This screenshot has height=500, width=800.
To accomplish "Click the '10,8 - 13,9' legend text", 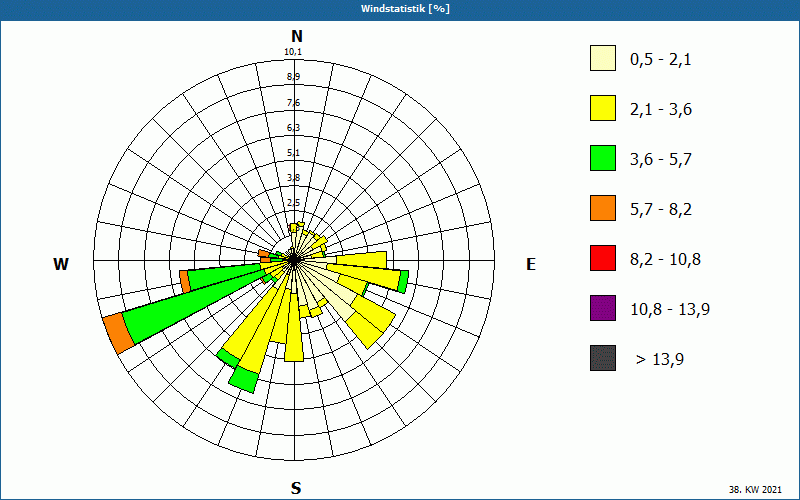I will [670, 310].
